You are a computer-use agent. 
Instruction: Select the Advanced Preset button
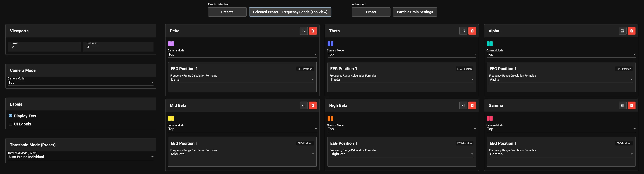(x=371, y=12)
